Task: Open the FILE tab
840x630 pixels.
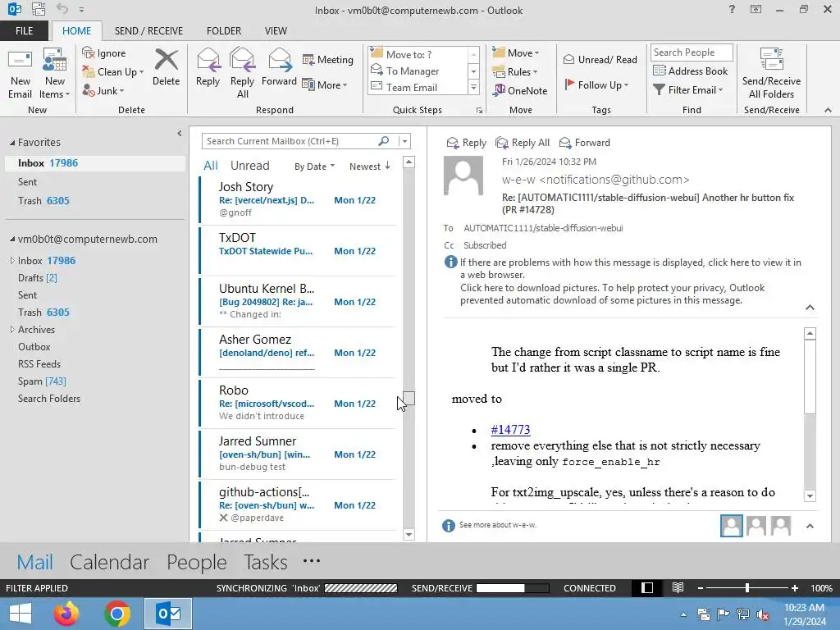Action: (24, 30)
